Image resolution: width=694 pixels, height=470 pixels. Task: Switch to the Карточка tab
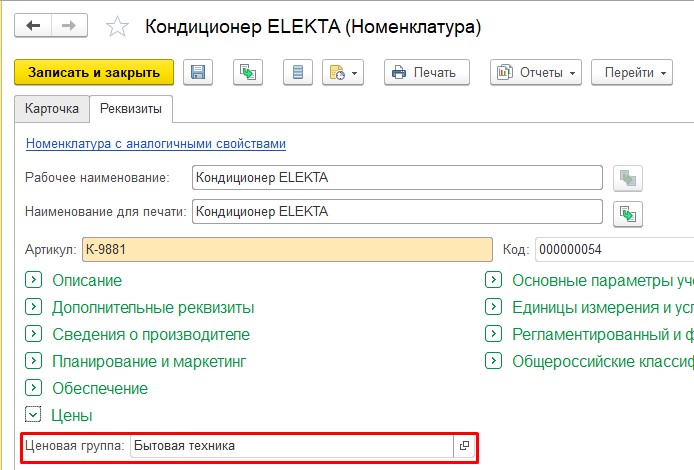pos(52,109)
